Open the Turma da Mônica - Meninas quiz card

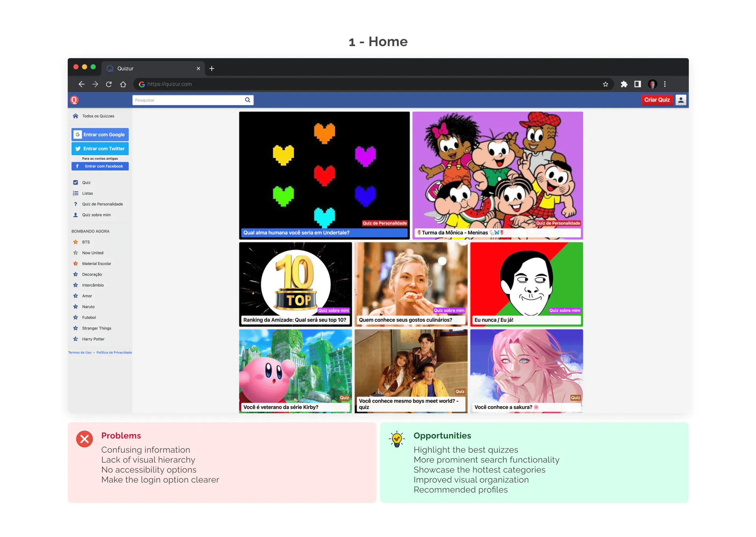(498, 175)
